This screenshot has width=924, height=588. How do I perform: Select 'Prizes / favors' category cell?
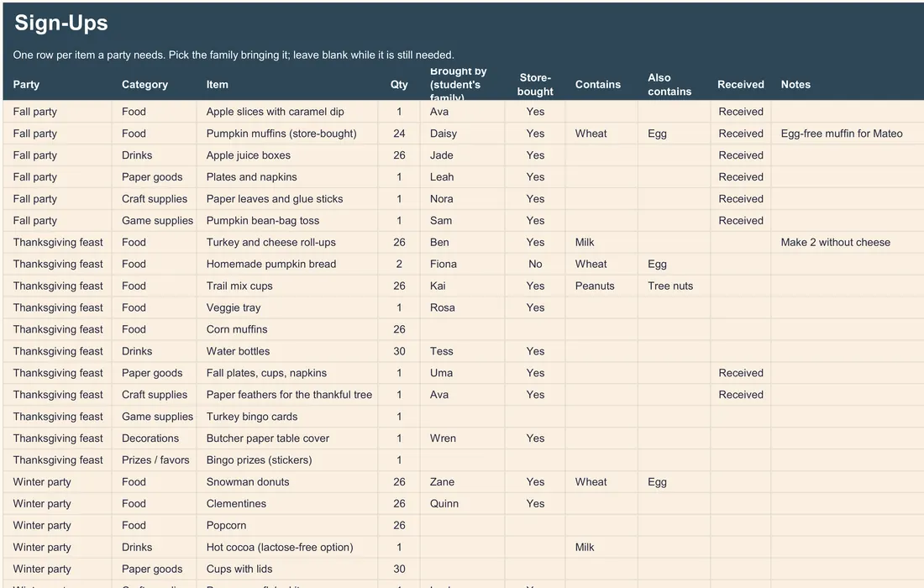click(154, 460)
